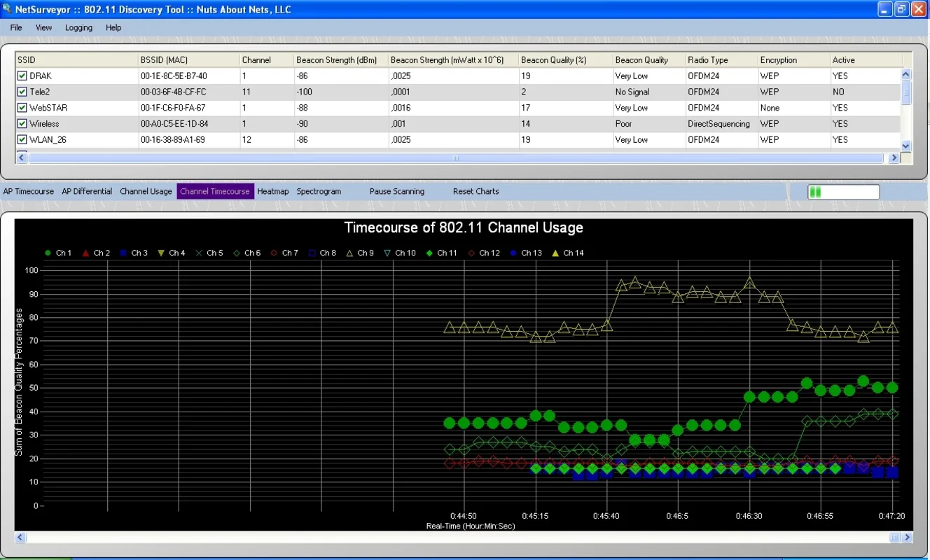Image resolution: width=930 pixels, height=560 pixels.
Task: Click table horizontal scrollbar right arrow
Action: 894,158
